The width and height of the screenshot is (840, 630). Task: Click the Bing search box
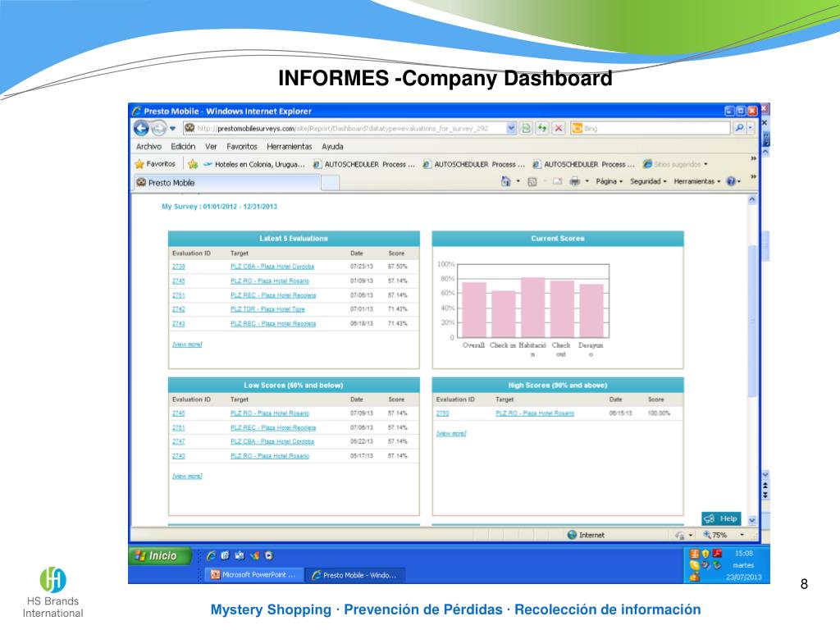(x=651, y=129)
